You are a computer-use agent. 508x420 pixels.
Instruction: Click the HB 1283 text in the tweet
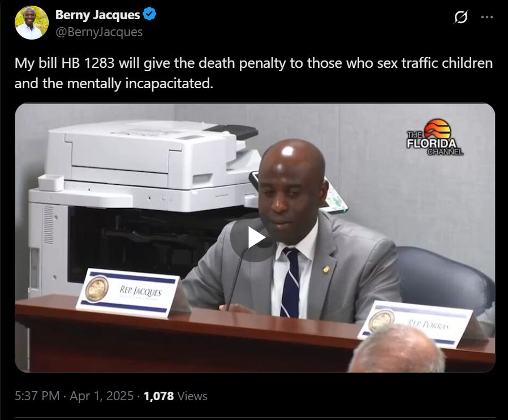(x=88, y=63)
